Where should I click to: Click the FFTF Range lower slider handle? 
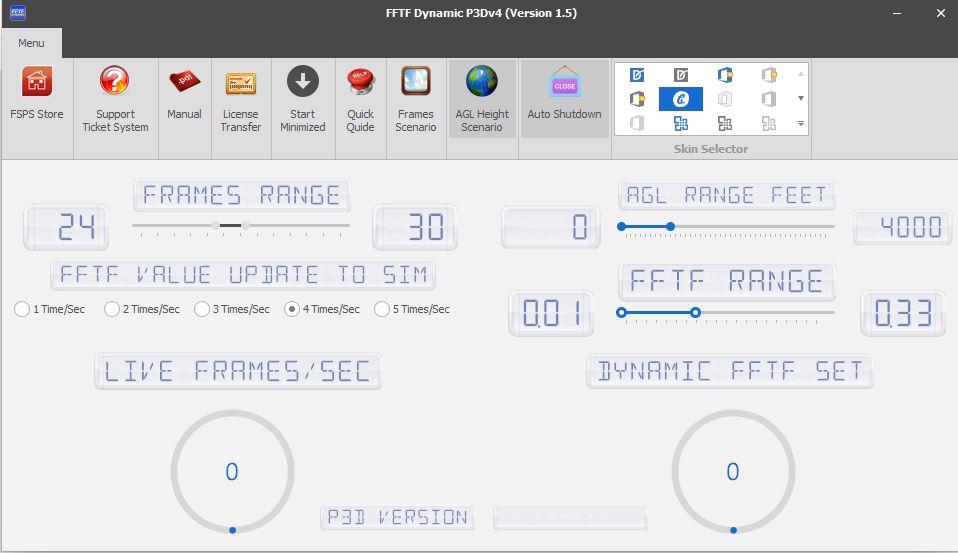[621, 313]
